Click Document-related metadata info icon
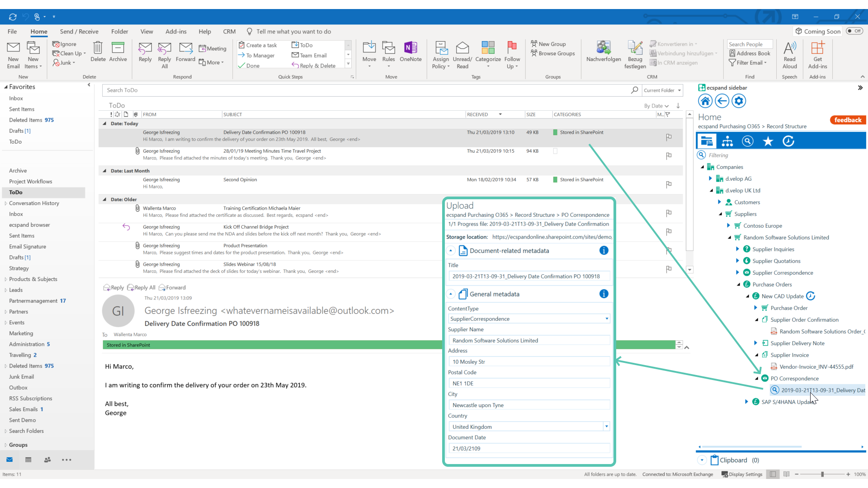This screenshot has width=868, height=488. coord(604,250)
